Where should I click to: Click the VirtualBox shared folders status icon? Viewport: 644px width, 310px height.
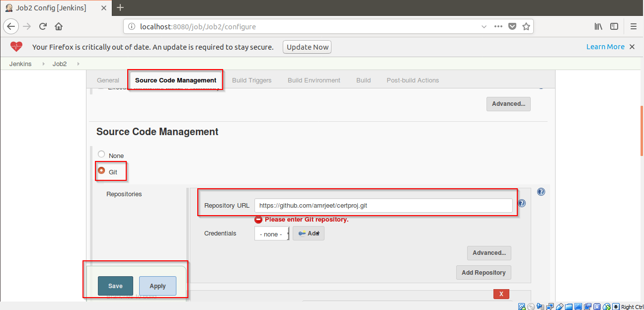pyautogui.click(x=568, y=307)
